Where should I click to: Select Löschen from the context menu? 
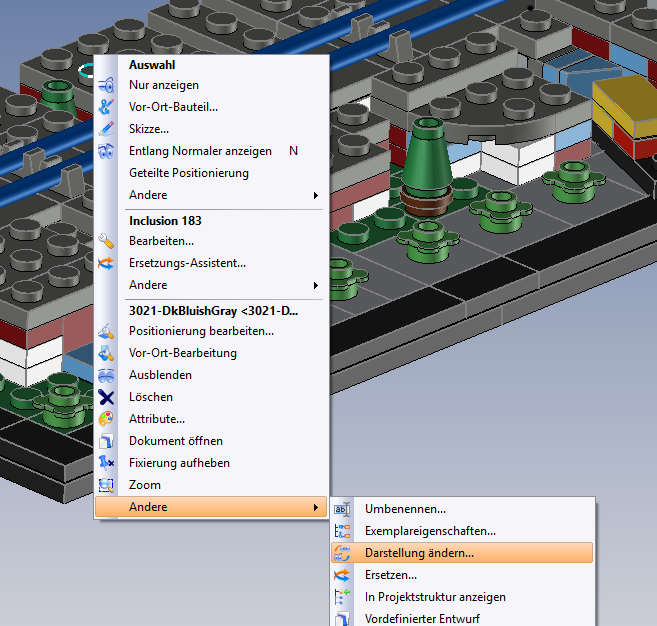[211, 397]
